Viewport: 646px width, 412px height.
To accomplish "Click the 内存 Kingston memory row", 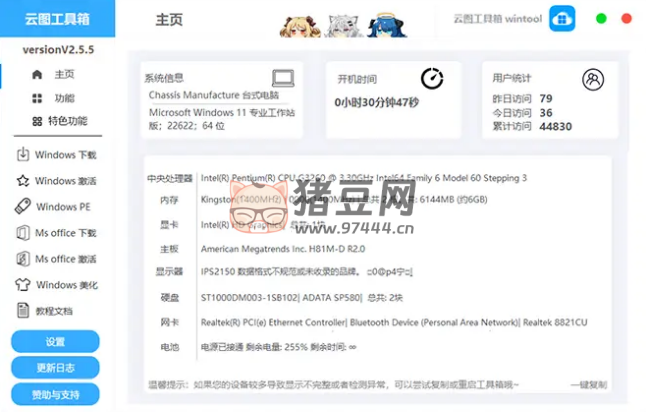I will coord(323,200).
